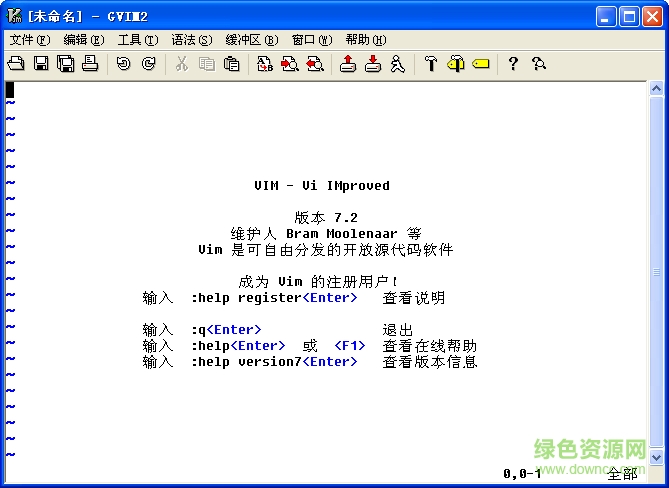Image resolution: width=669 pixels, height=488 pixels.
Task: Expand the 语法 (Syntax) menu
Action: [191, 40]
